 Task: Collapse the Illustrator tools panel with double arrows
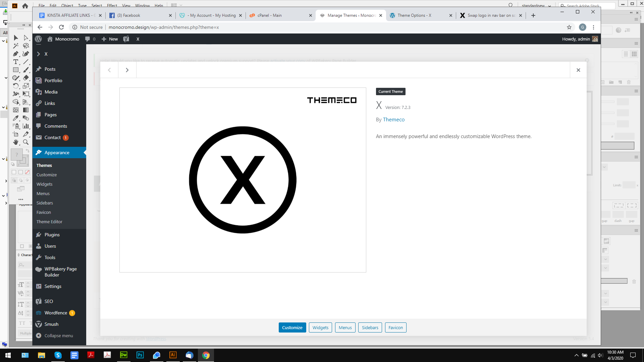[x=23, y=25]
